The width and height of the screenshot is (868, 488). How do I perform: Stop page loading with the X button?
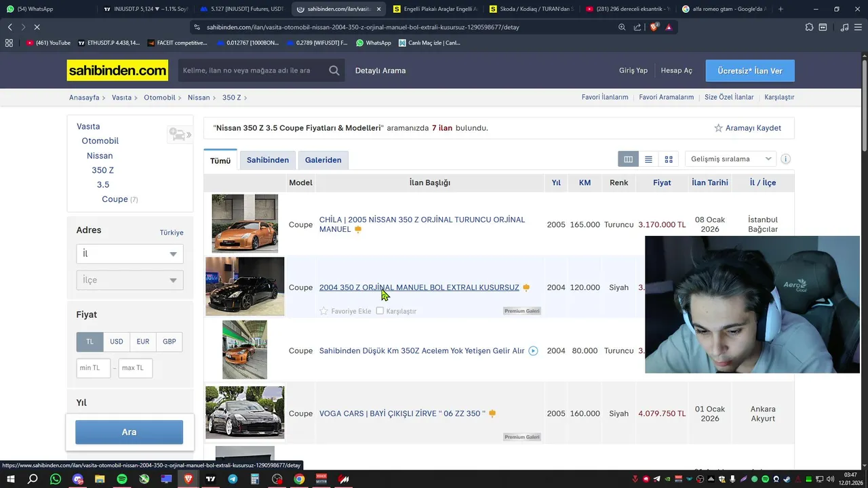(37, 27)
